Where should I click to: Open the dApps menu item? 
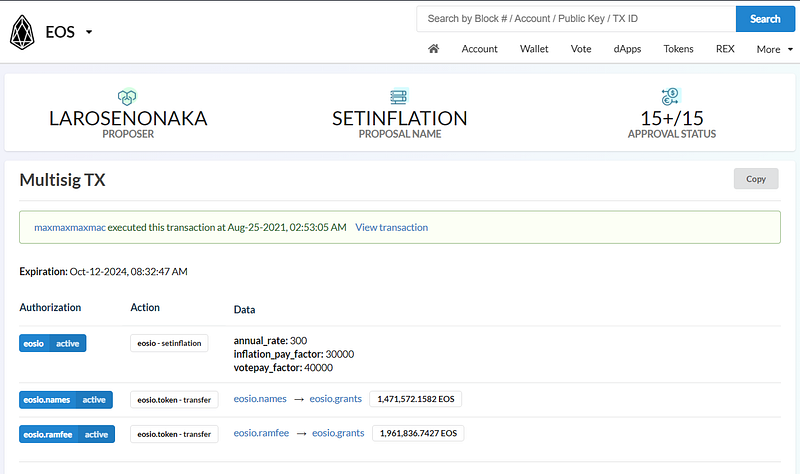pyautogui.click(x=627, y=49)
